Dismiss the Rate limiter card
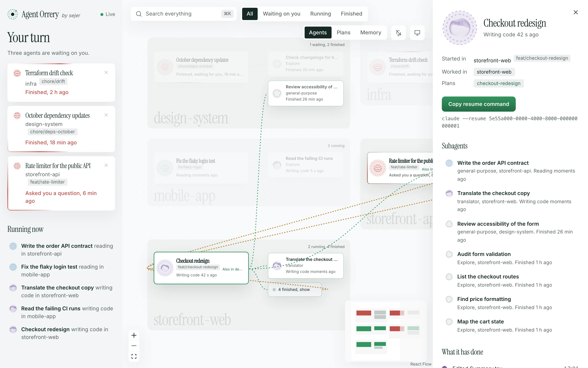588x368 pixels. click(x=106, y=165)
